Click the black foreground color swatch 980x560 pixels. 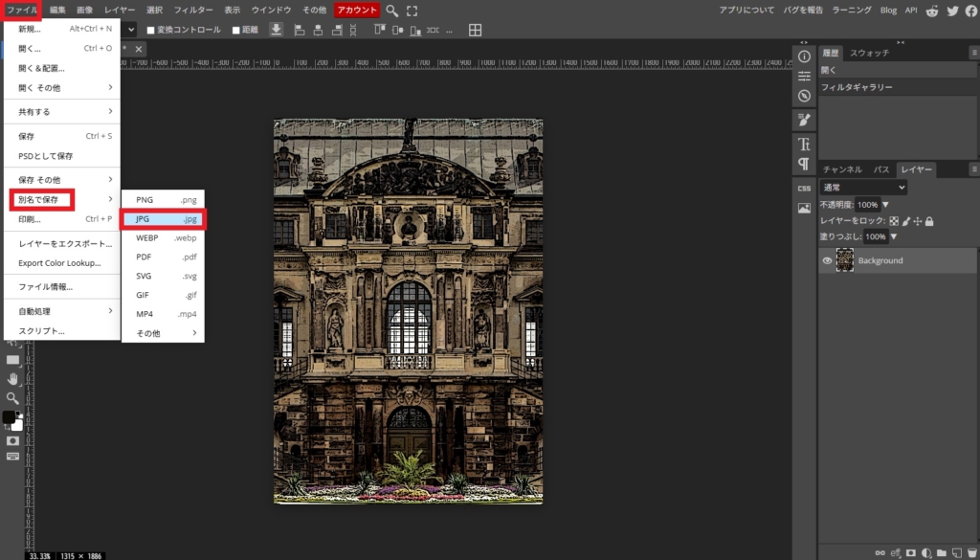pos(9,417)
